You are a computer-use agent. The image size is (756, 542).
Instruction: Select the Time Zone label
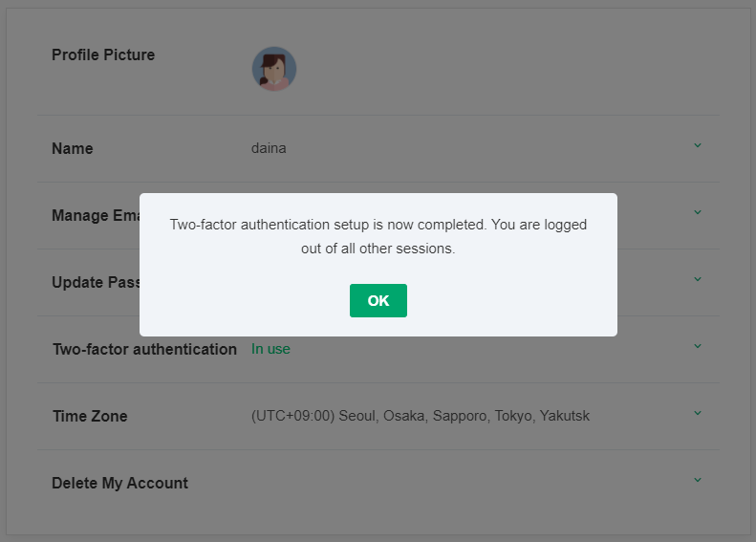[x=90, y=417]
